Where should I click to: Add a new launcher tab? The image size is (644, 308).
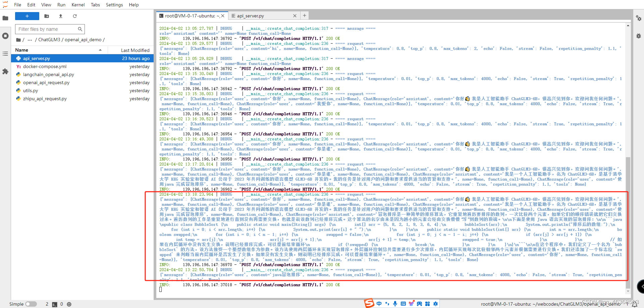[x=305, y=15]
